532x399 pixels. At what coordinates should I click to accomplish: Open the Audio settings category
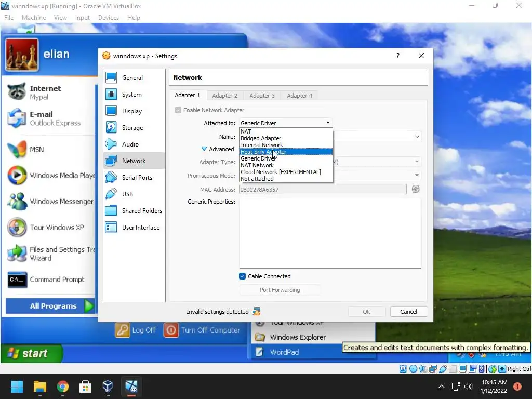tap(134, 144)
